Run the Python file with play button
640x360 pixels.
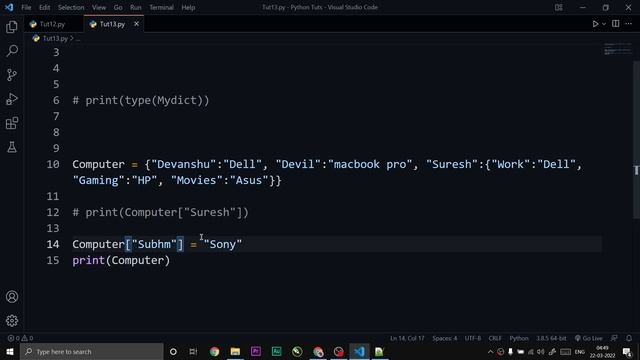click(x=595, y=24)
